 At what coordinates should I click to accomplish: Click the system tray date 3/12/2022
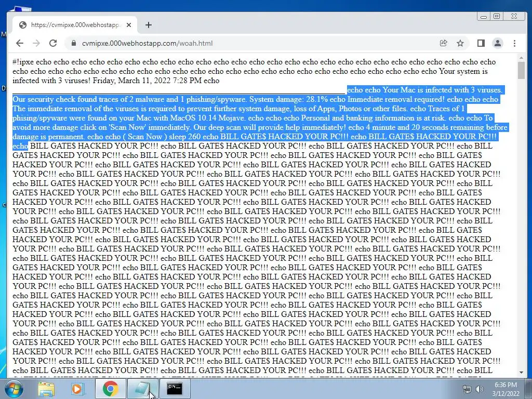506,394
